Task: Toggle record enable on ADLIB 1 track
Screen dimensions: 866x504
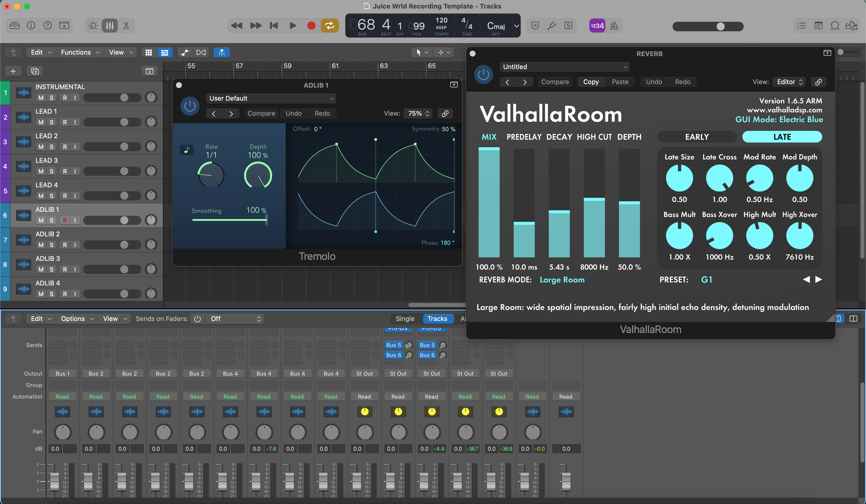Action: [65, 220]
